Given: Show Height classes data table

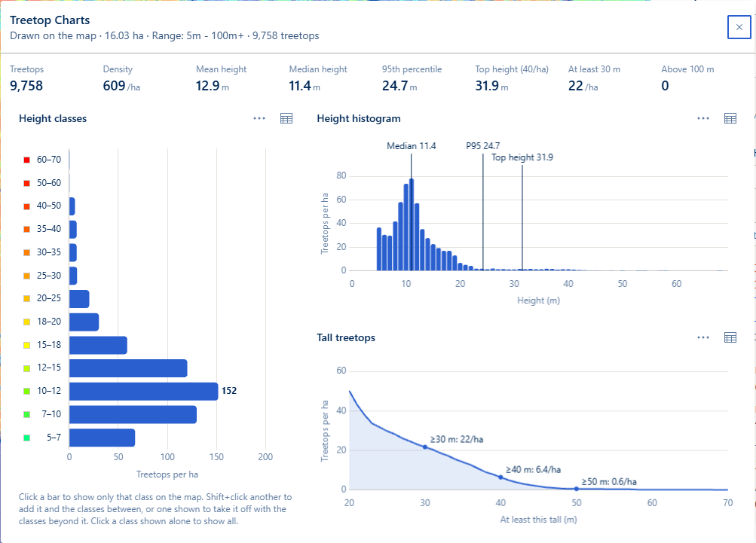Looking at the screenshot, I should 286,118.
